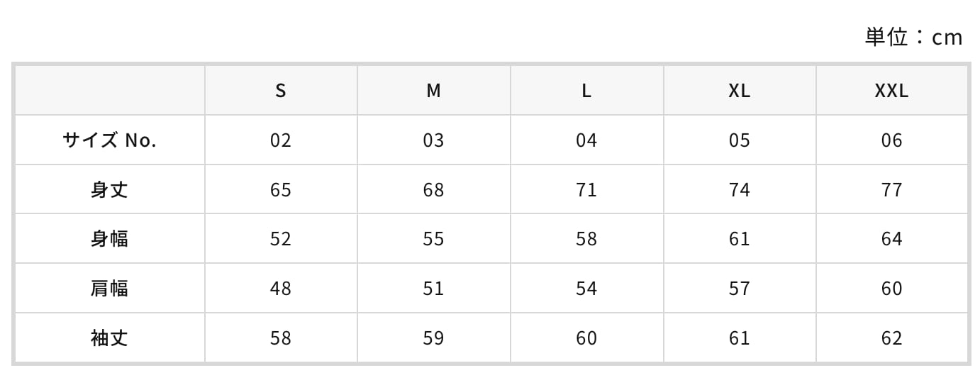This screenshot has height=390, width=980.
Task: Select the 肩幅 value 57 for XL
Action: tap(739, 289)
